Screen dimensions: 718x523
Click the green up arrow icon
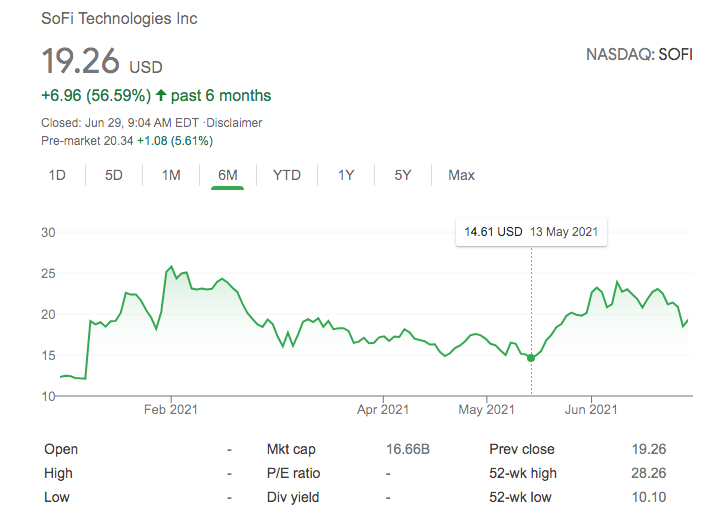pos(160,95)
